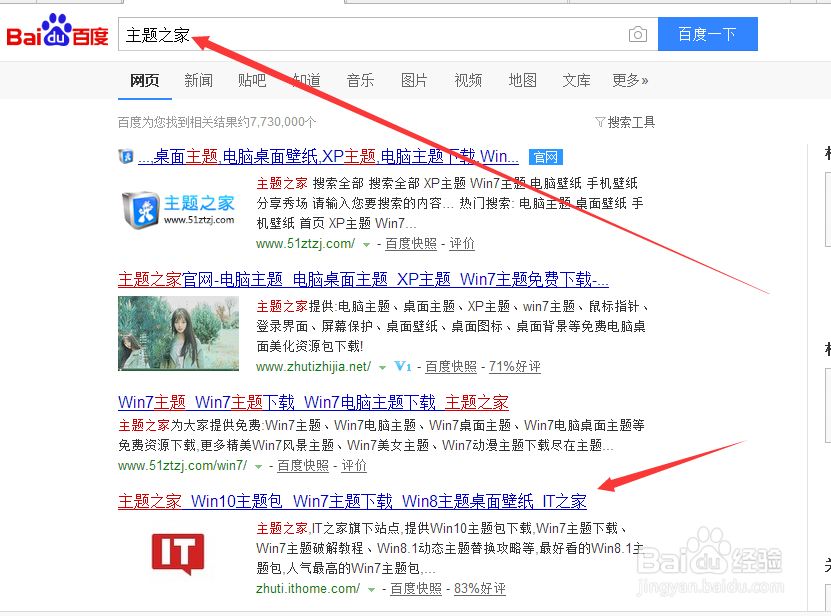This screenshot has width=831, height=616.
Task: Click the Baidu logo
Action: tap(57, 31)
